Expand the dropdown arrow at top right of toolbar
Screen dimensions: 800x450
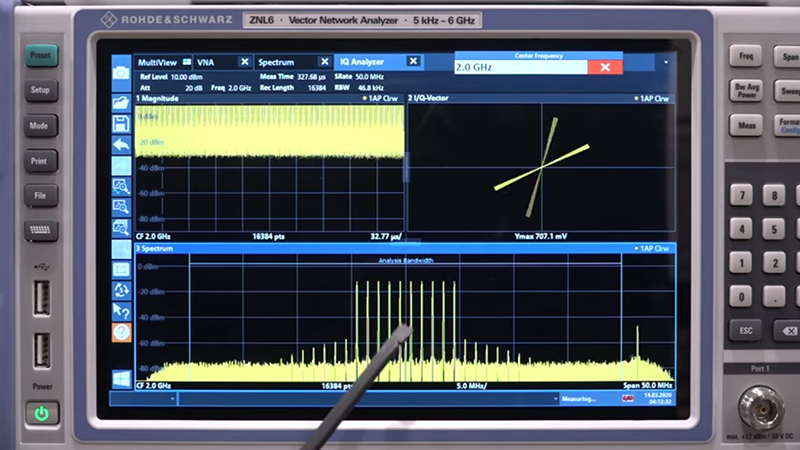666,62
